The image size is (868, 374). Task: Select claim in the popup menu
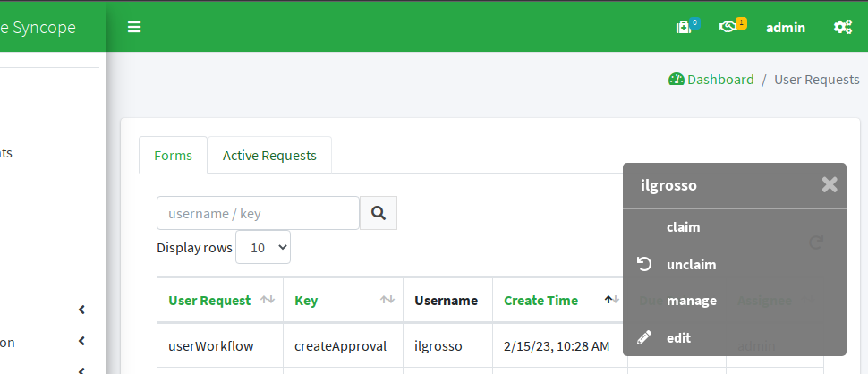[683, 227]
